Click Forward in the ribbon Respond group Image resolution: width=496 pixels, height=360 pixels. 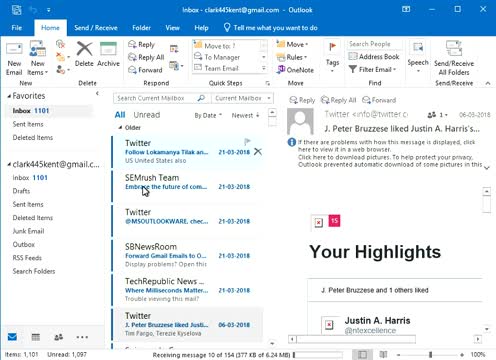pos(146,70)
